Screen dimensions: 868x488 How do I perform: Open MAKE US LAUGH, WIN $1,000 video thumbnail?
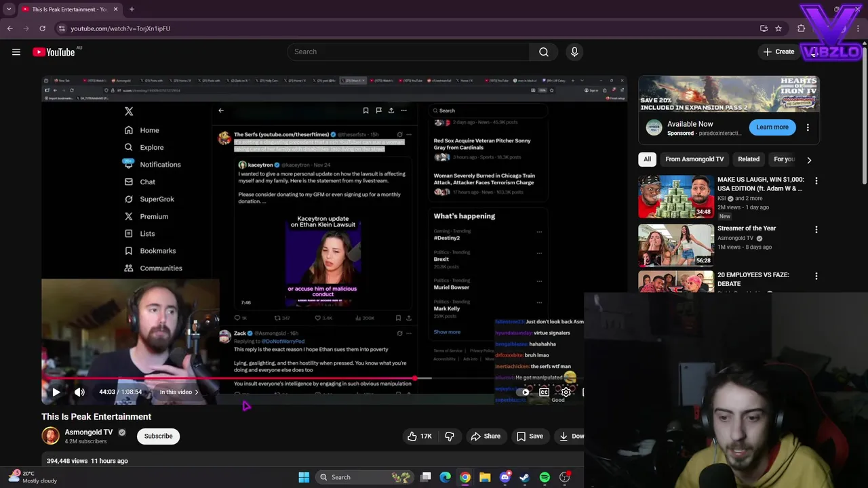(x=676, y=197)
